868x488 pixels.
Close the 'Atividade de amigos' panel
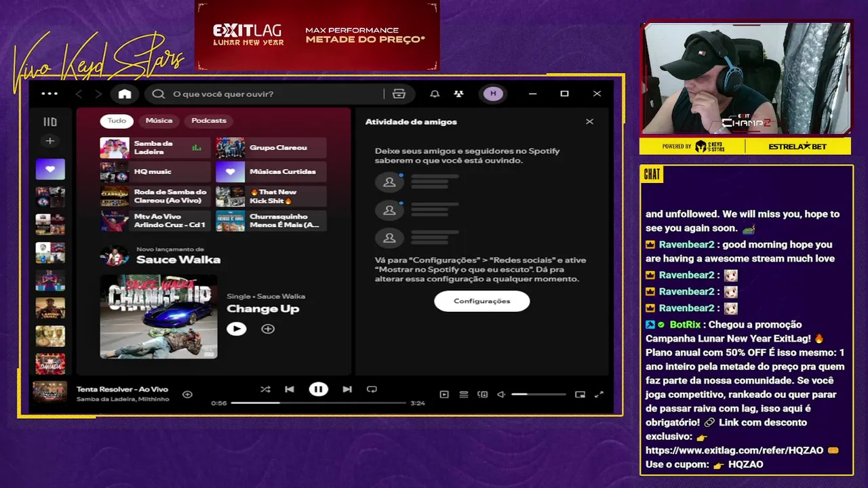(x=589, y=122)
